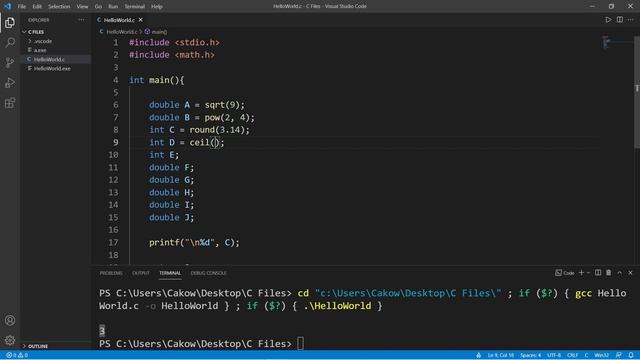Open the Extensions view

pyautogui.click(x=10, y=103)
